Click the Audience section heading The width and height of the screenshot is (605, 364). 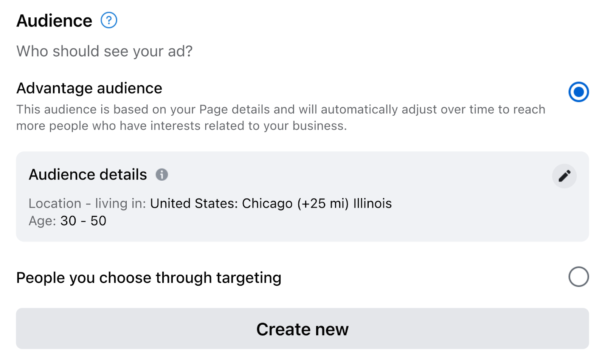[x=54, y=20]
